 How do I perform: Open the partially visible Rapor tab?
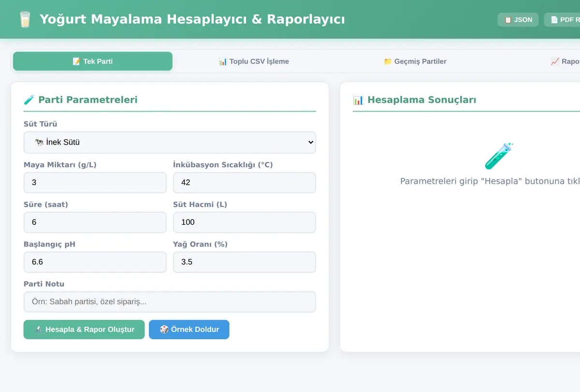coord(565,61)
